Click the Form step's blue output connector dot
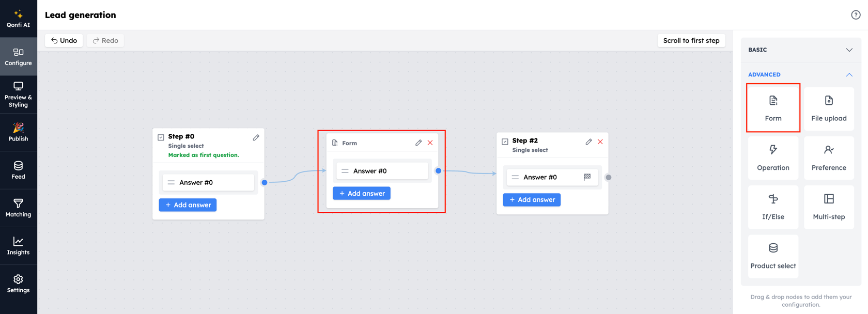The width and height of the screenshot is (868, 314). [x=438, y=171]
